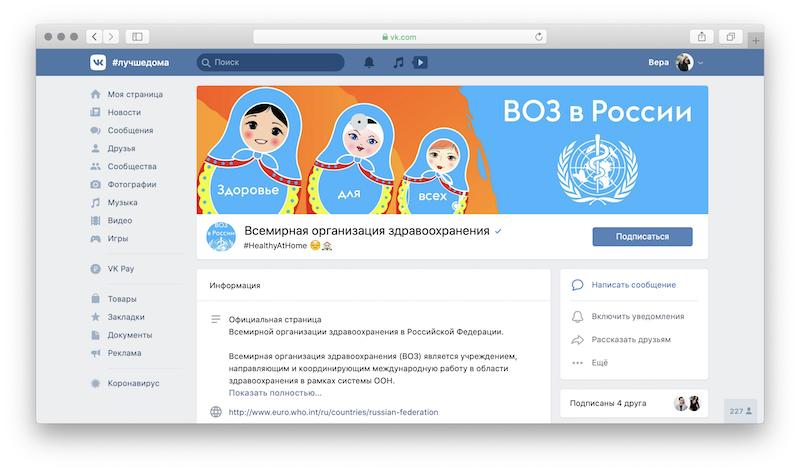This screenshot has height=471, width=800.
Task: Show all tabs icon in Safari
Action: tap(731, 37)
